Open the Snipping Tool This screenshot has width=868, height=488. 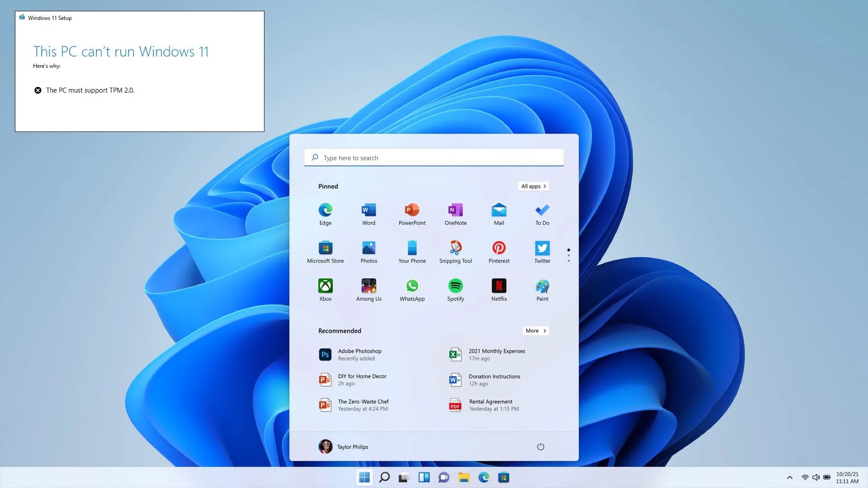click(456, 252)
